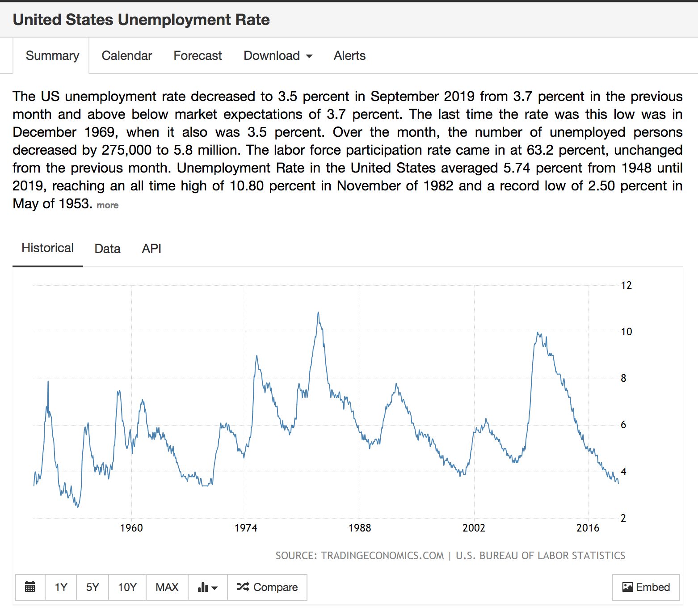Set chart range to 1Y
Image resolution: width=698 pixels, height=616 pixels.
pos(61,587)
